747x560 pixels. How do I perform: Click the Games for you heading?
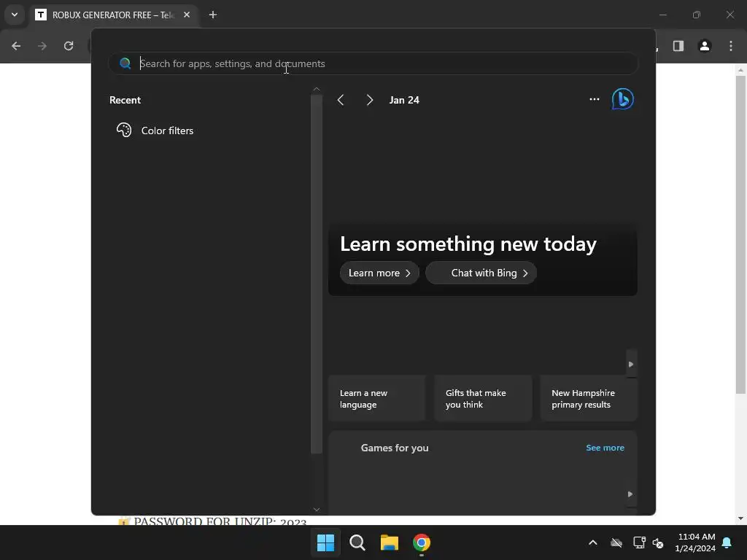(x=395, y=448)
